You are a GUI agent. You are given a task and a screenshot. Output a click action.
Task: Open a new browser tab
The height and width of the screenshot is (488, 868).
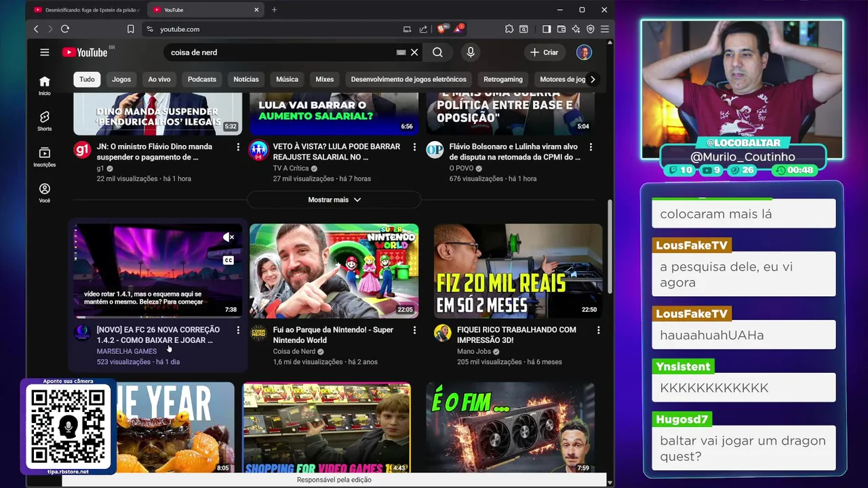274,9
